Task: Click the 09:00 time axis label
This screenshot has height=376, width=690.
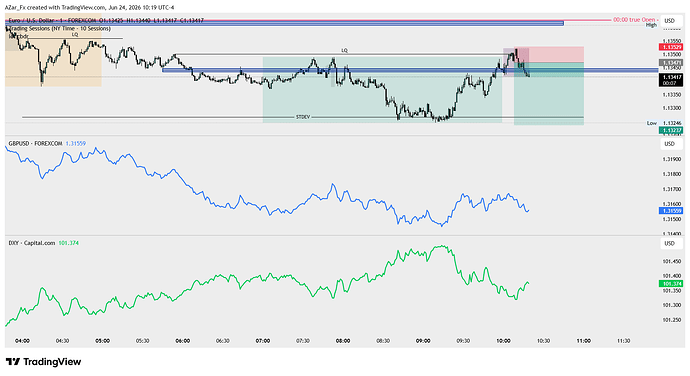Action: tap(423, 341)
